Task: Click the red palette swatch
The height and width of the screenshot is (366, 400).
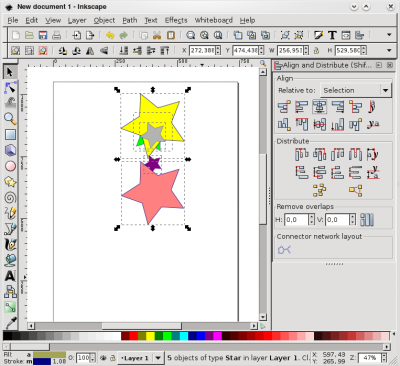Action: click(134, 336)
